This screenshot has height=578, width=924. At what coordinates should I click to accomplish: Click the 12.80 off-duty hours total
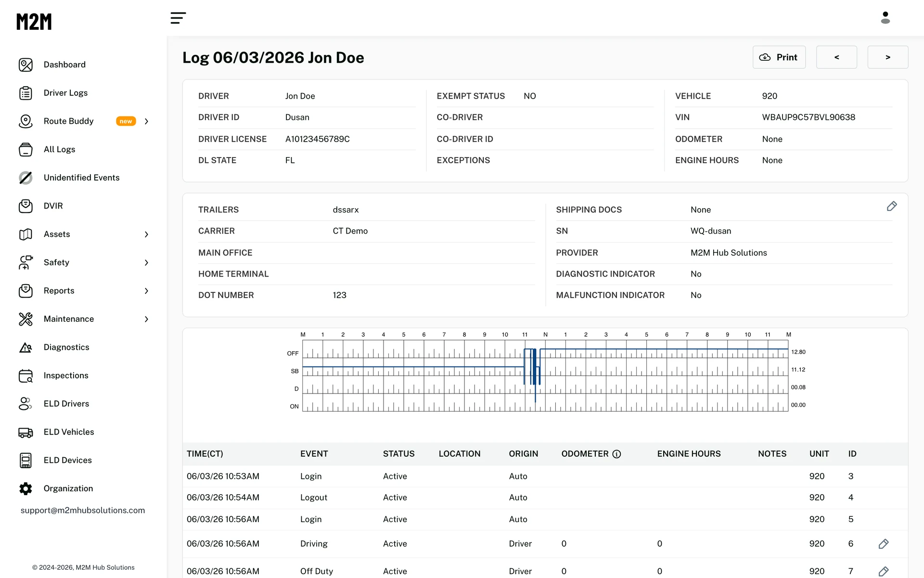pyautogui.click(x=798, y=352)
